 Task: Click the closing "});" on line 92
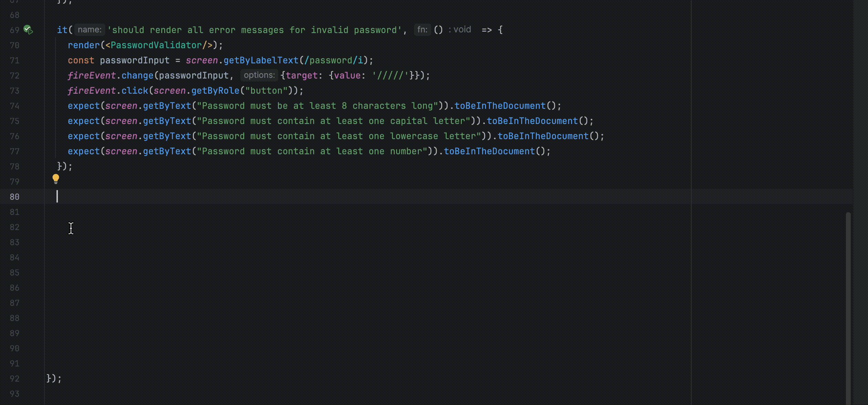[53, 378]
